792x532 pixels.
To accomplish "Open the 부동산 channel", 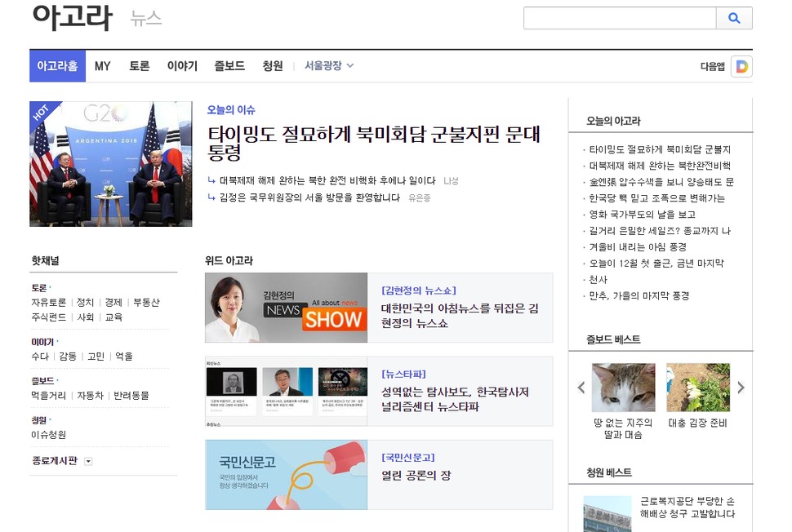I will click(146, 303).
